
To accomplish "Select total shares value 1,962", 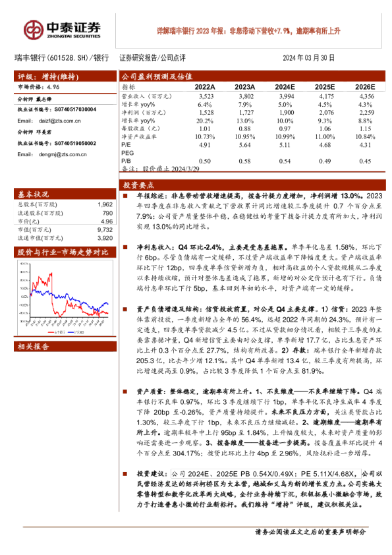I will [105, 204].
